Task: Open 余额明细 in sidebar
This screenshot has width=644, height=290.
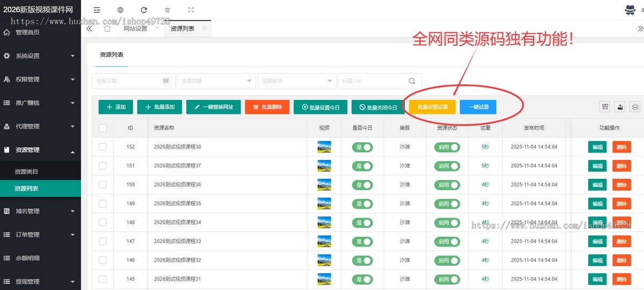Action: click(x=40, y=258)
